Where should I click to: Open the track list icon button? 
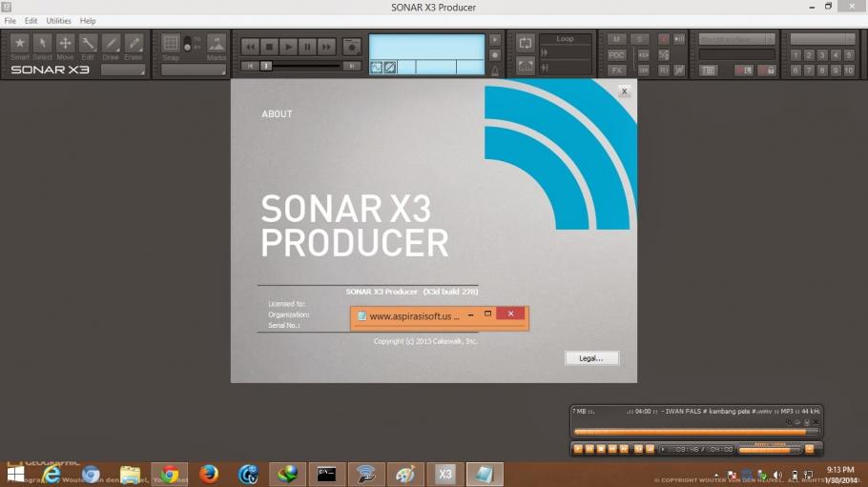[708, 71]
